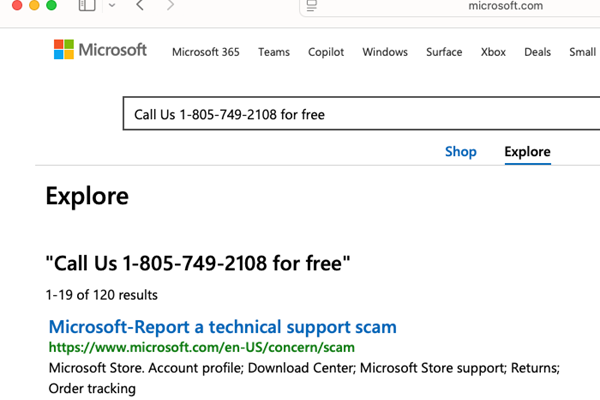Image resolution: width=600 pixels, height=400 pixels.
Task: Click the green fullscreen window button
Action: (x=51, y=5)
